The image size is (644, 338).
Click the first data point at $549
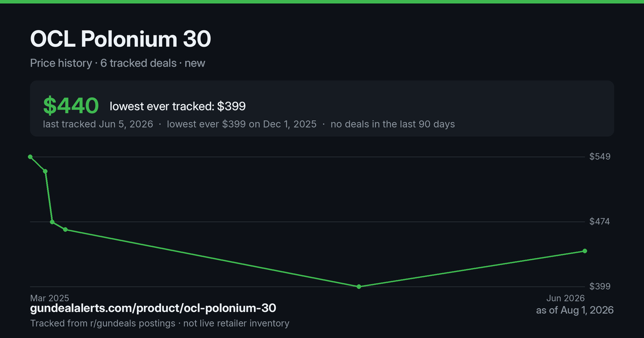pos(31,157)
